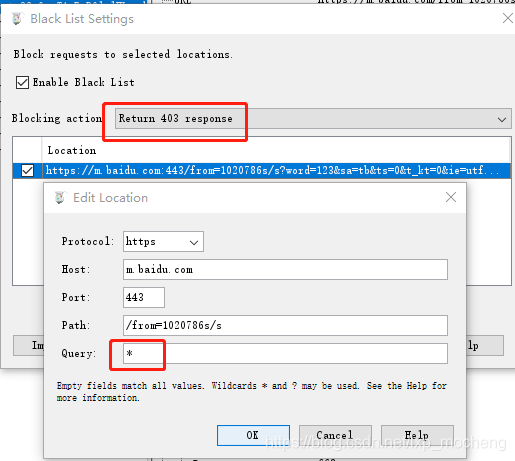The image size is (515, 461).
Task: Click the Location column header
Action: 276,150
